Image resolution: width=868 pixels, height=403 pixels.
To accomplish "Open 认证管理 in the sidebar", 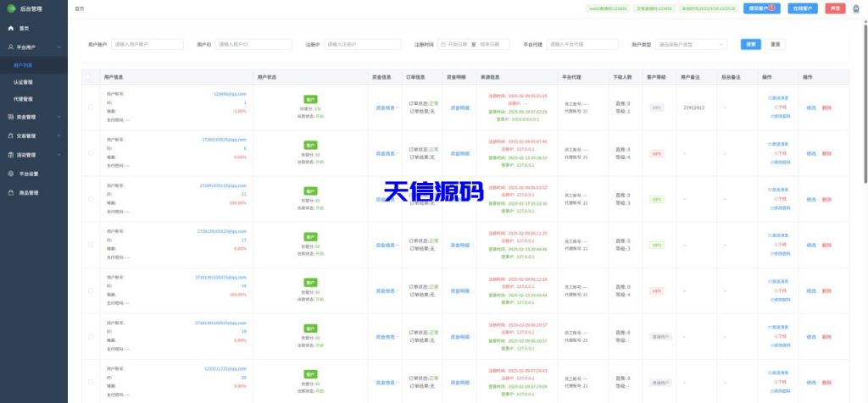I will pos(24,82).
